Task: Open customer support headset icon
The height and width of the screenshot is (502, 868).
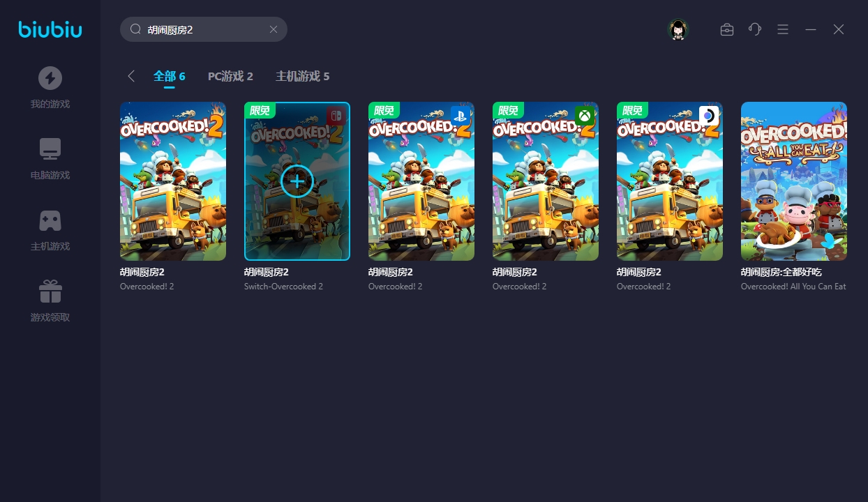Action: coord(755,29)
